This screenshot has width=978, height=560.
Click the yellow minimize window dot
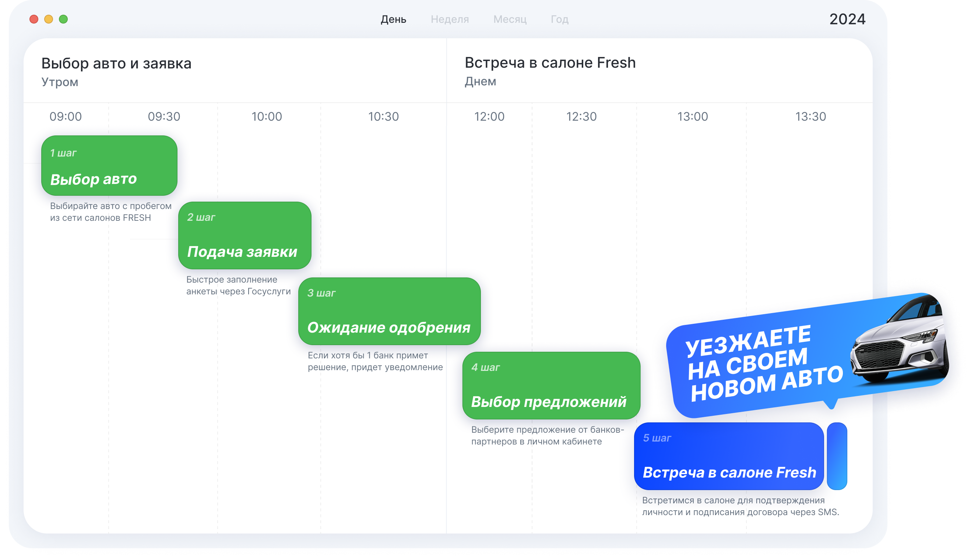point(49,19)
